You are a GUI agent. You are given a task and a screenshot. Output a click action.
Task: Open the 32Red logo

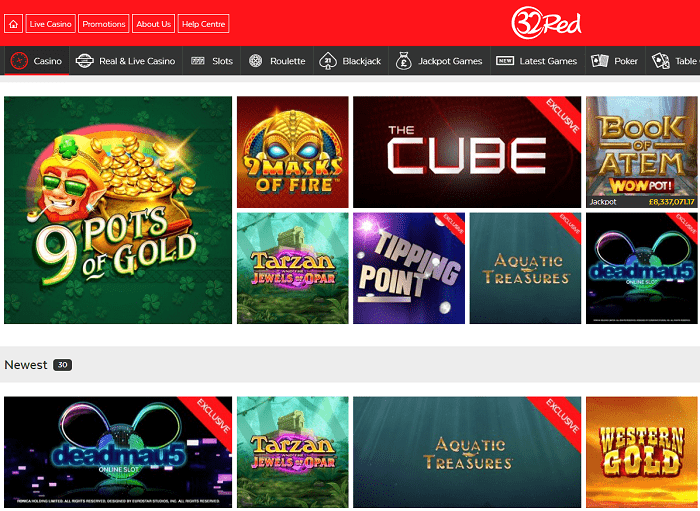(x=546, y=23)
